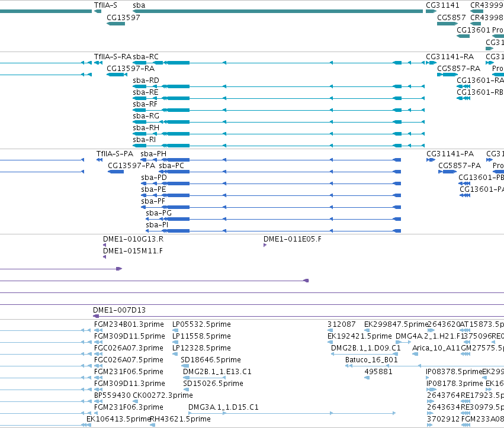Select the FGM234B01.3prime EST label
The height and width of the screenshot is (428, 504).
click(129, 324)
